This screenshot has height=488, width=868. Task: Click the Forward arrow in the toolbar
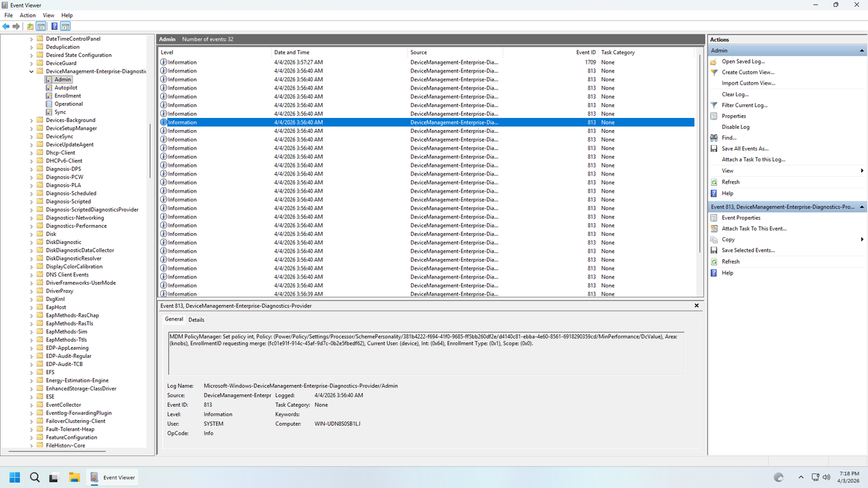click(16, 26)
